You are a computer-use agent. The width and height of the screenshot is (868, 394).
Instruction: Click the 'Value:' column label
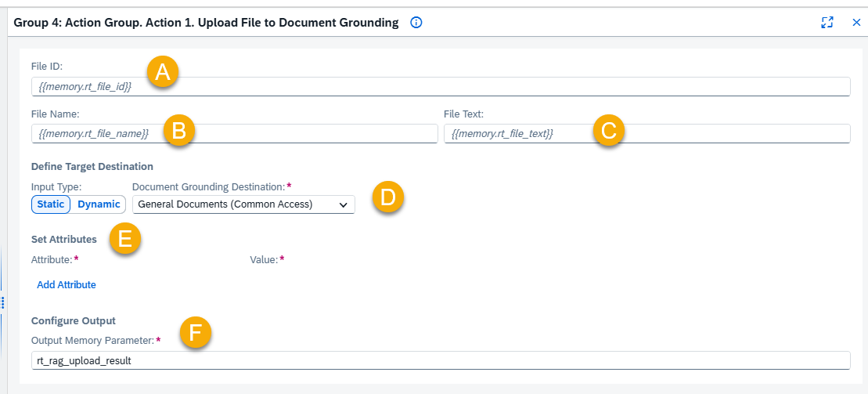click(264, 258)
